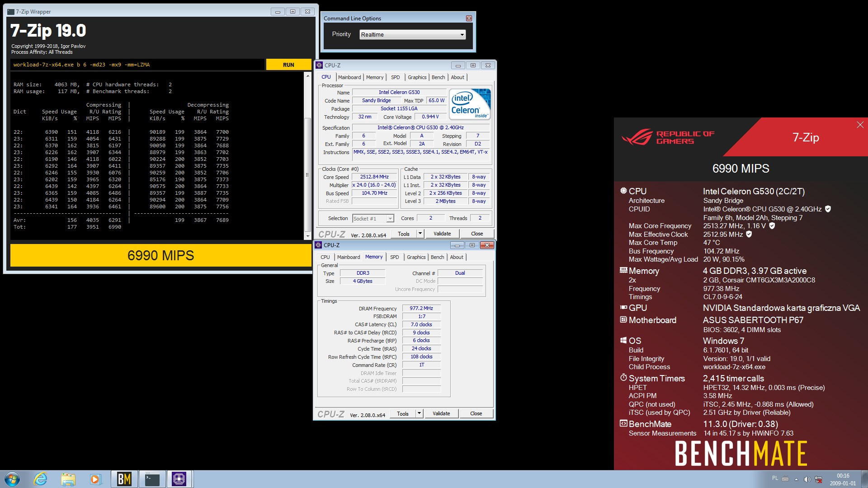Switch to BenchMate via BM taskbar icon
This screenshot has width=868, height=488.
(124, 479)
